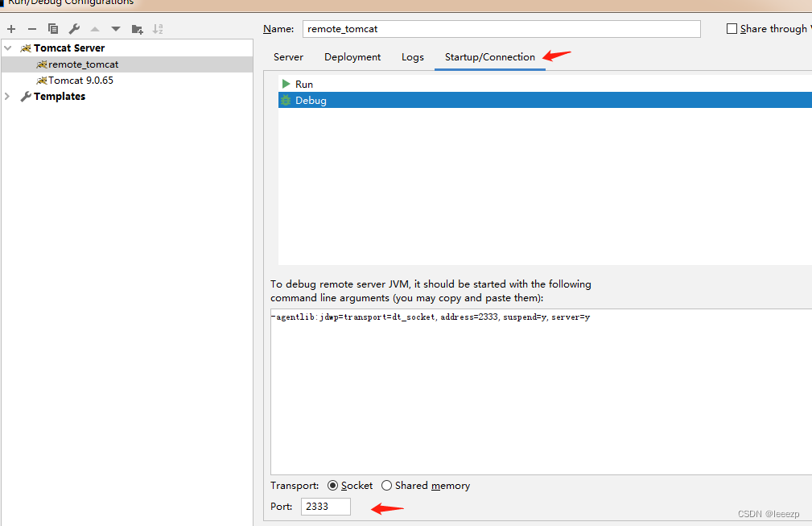Switch to the Deployment tab
This screenshot has height=526, width=812.
pos(352,57)
